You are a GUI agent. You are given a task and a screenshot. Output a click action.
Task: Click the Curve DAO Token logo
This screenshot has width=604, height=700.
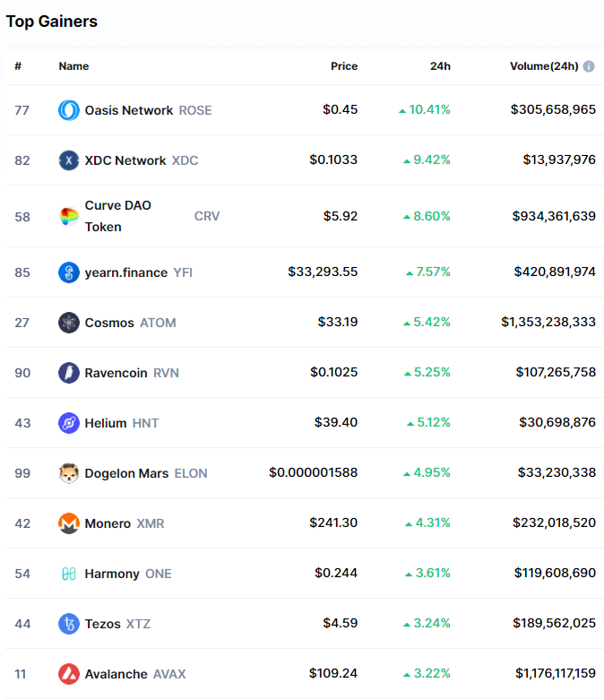coord(69,216)
